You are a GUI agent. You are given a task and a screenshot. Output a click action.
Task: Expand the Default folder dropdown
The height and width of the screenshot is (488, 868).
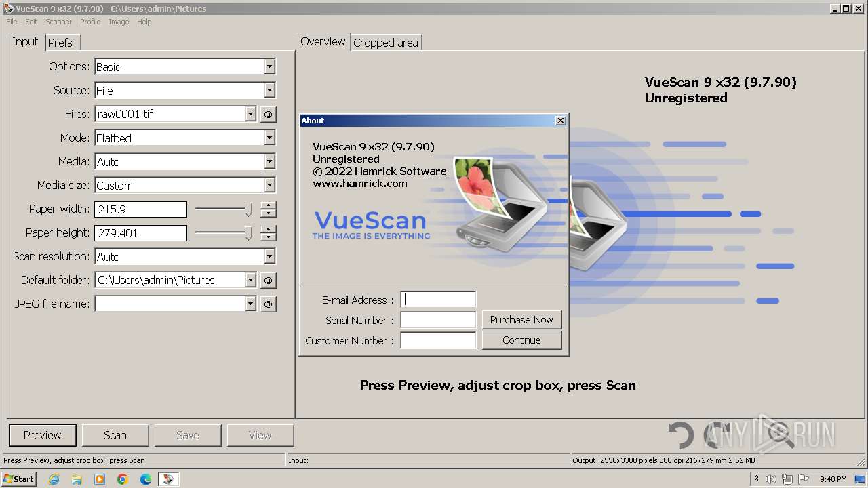(250, 280)
